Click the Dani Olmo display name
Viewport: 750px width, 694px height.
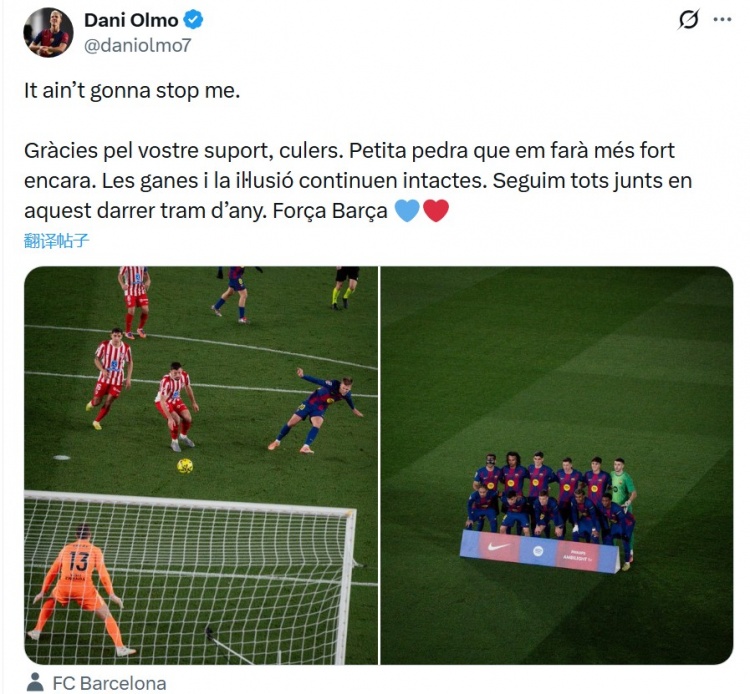(x=131, y=20)
